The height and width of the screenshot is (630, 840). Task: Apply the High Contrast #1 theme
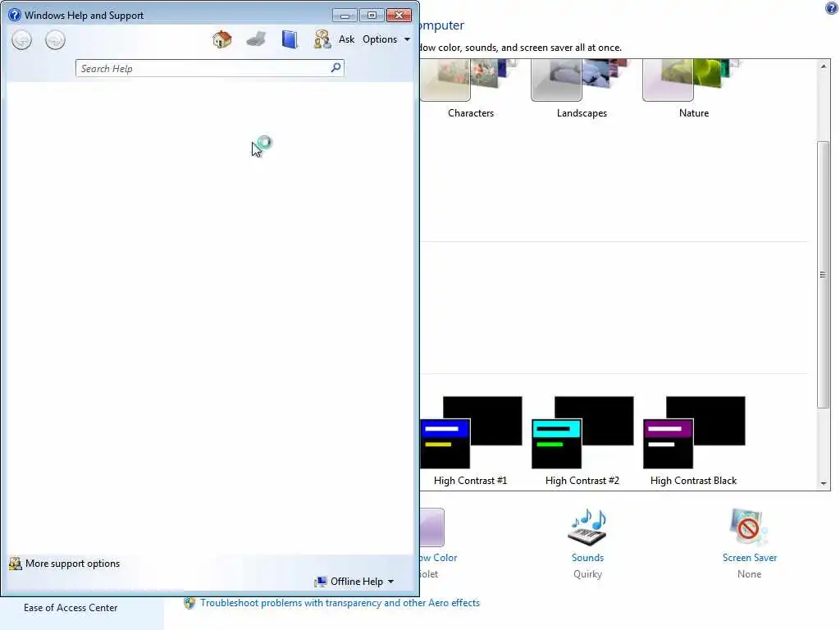[470, 441]
